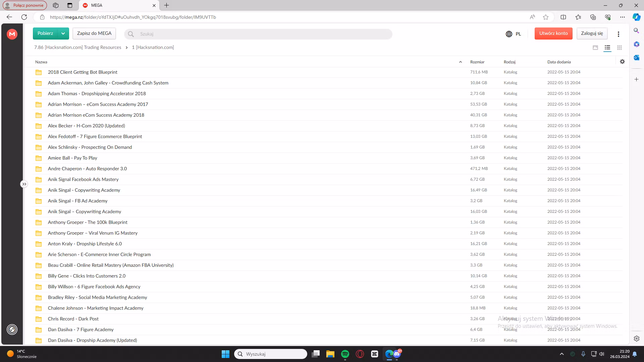Show hidden system tray icons
This screenshot has width=644, height=362.
pyautogui.click(x=561, y=354)
